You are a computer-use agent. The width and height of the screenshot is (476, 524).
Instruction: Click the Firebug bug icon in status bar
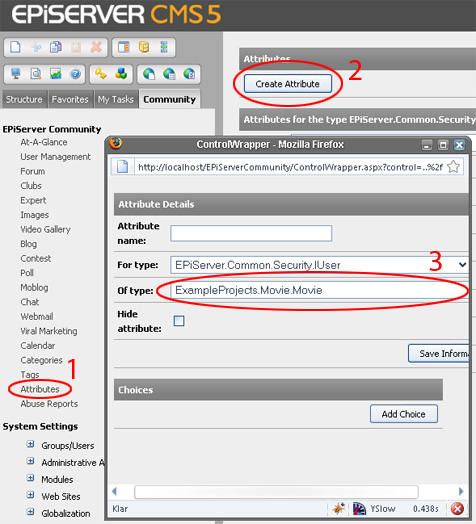[x=338, y=508]
